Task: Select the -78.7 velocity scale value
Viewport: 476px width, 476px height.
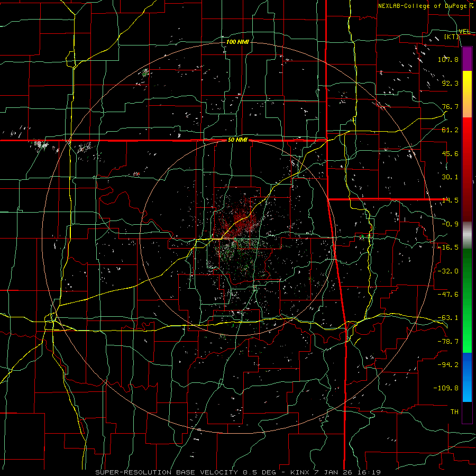Action: pos(448,342)
